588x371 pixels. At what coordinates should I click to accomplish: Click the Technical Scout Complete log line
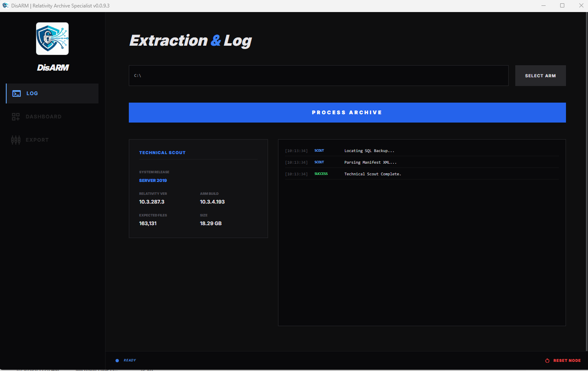422,174
